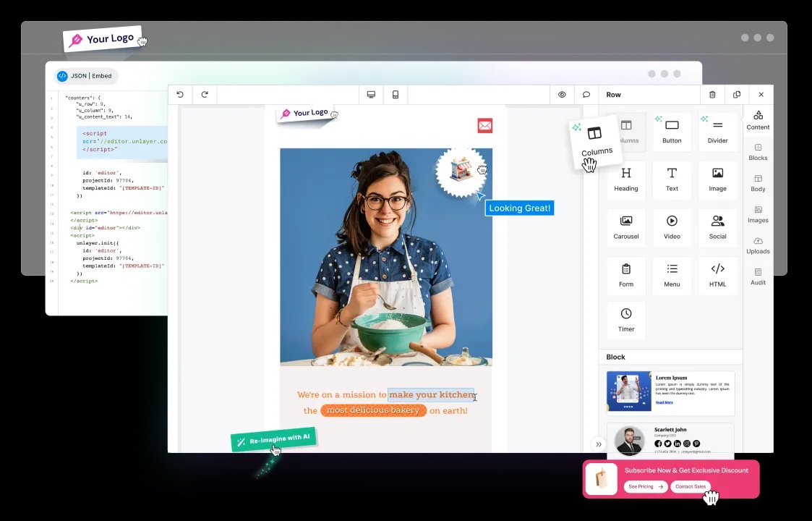This screenshot has width=812, height=521.
Task: Open the Blocks sidebar tab
Action: [758, 152]
